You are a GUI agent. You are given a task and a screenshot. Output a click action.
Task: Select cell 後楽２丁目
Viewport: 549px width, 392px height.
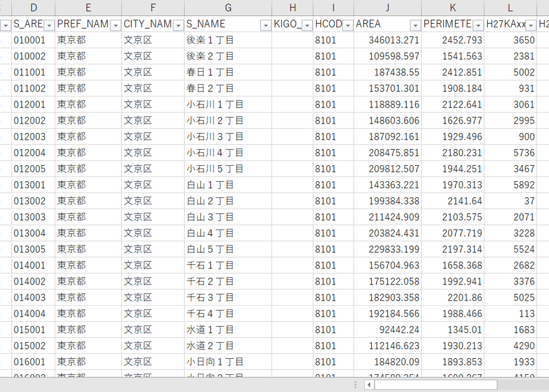[x=228, y=56]
